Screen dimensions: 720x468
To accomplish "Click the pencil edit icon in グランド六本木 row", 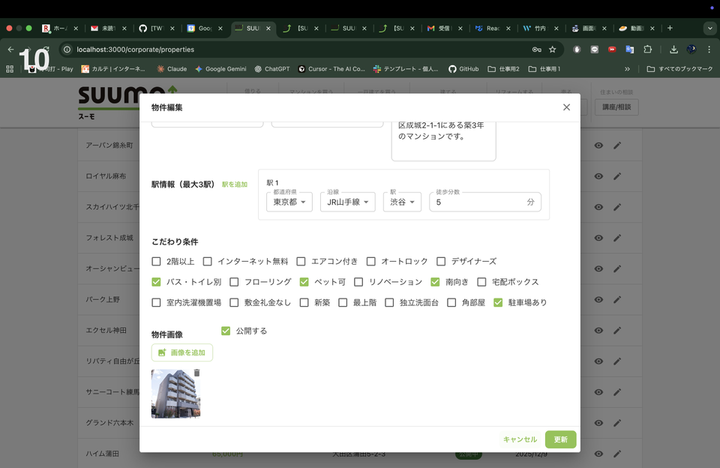I will click(617, 423).
